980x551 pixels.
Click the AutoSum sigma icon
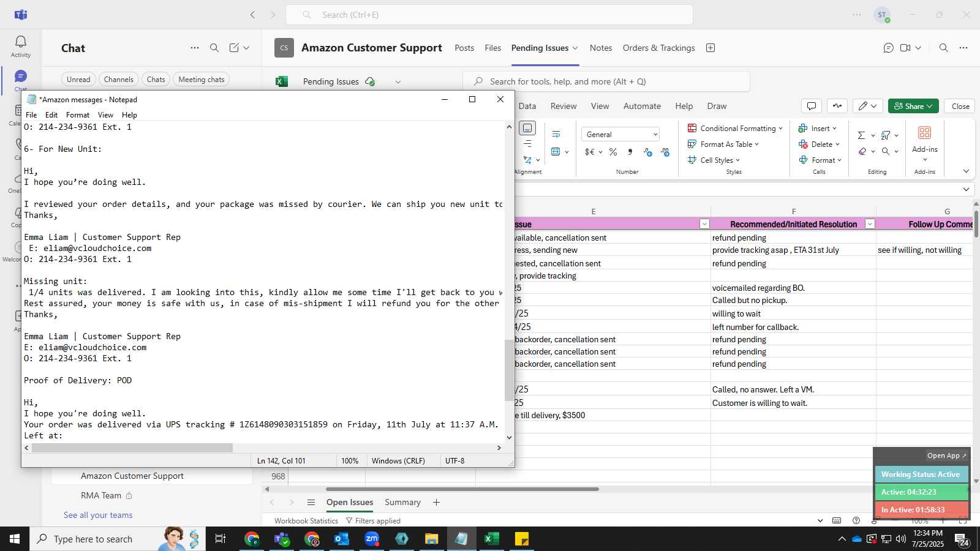[862, 135]
